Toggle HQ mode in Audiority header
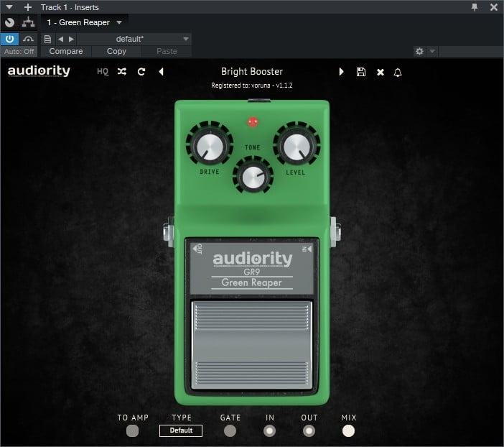Image resolution: width=504 pixels, height=447 pixels. [103, 71]
